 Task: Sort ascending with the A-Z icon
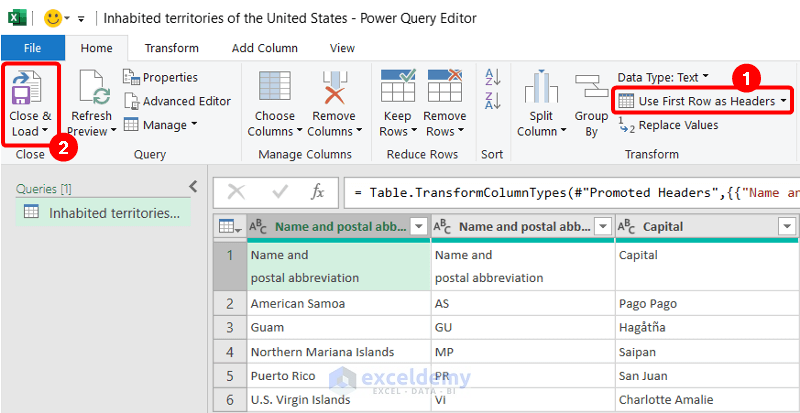492,77
